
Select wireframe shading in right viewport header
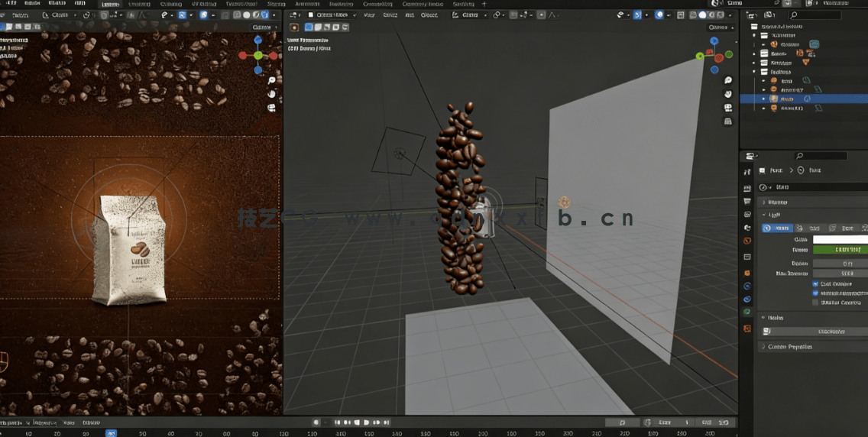tap(694, 15)
